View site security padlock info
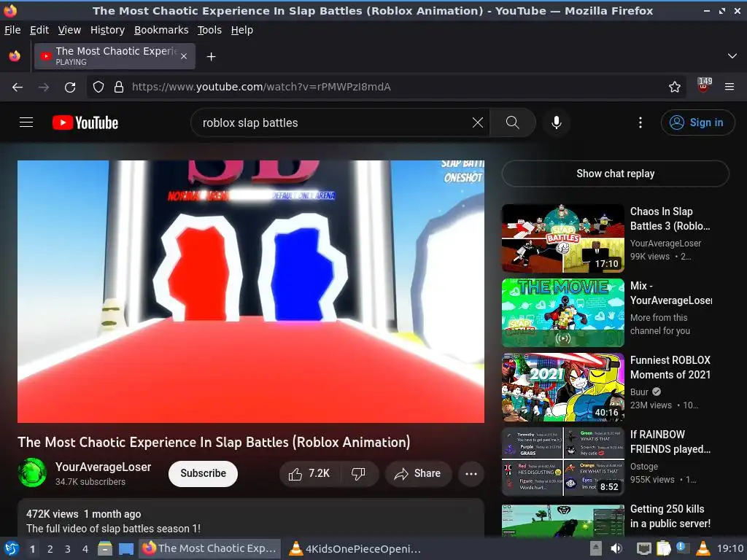 point(119,87)
